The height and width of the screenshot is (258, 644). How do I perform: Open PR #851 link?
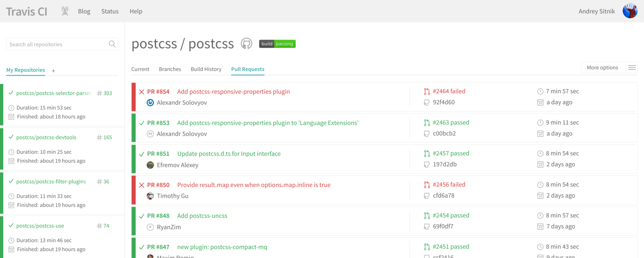158,154
